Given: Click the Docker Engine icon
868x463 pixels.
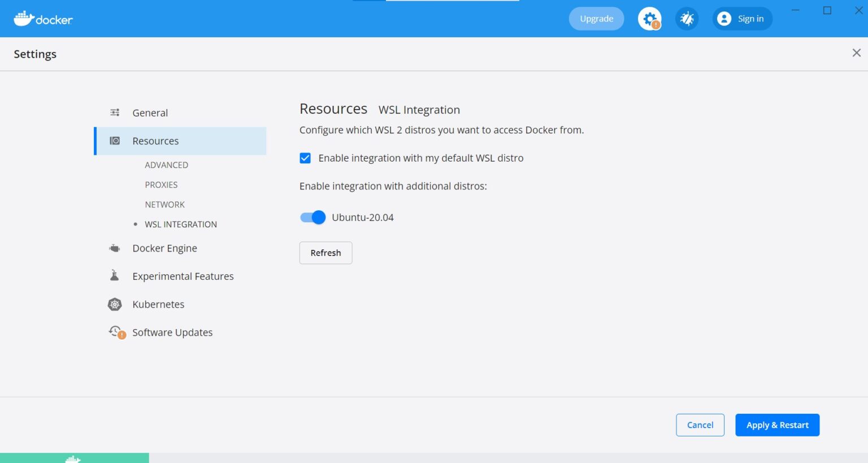Looking at the screenshot, I should pos(115,248).
